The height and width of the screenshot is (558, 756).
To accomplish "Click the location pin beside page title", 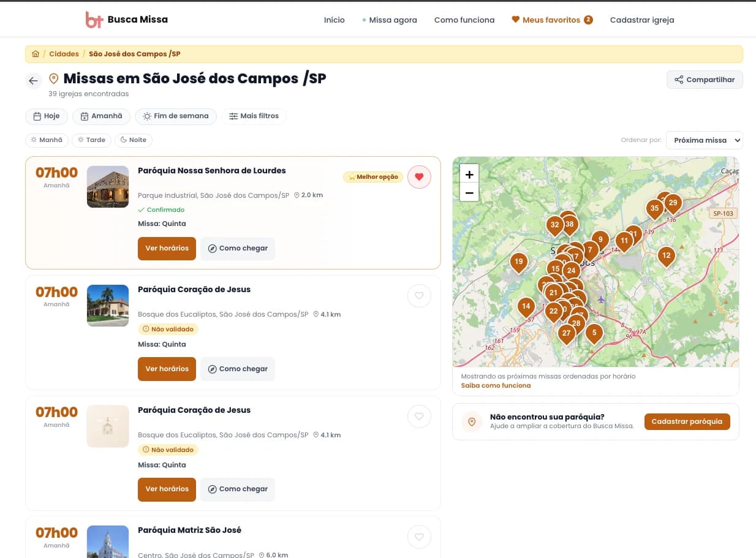I will [54, 79].
